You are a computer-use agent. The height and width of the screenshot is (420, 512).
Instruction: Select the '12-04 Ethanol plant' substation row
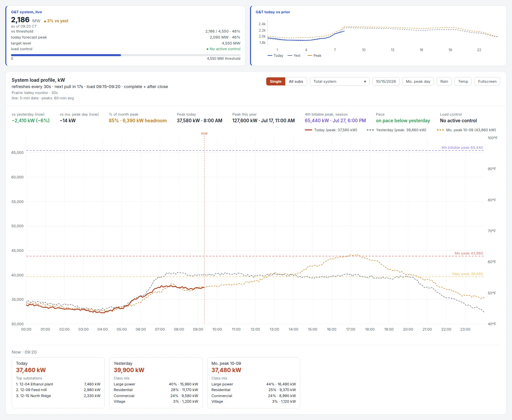pos(58,384)
